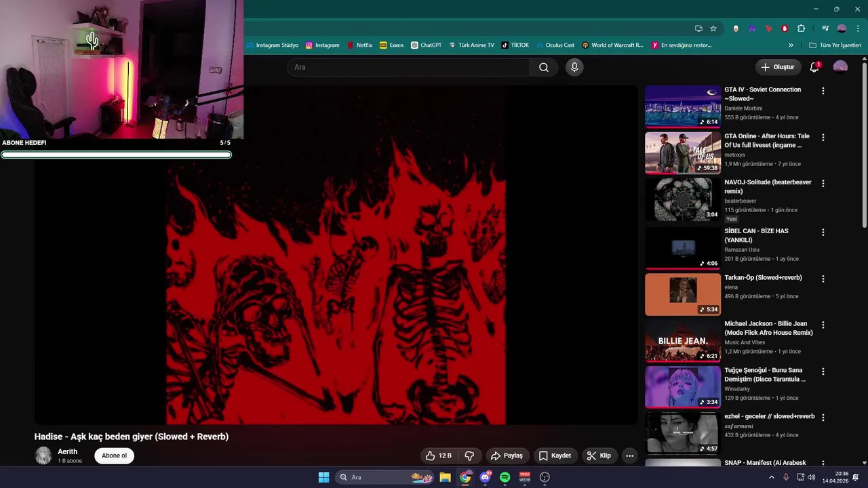The image size is (868, 488).
Task: Open Chrome media control music icon
Action: click(825, 28)
